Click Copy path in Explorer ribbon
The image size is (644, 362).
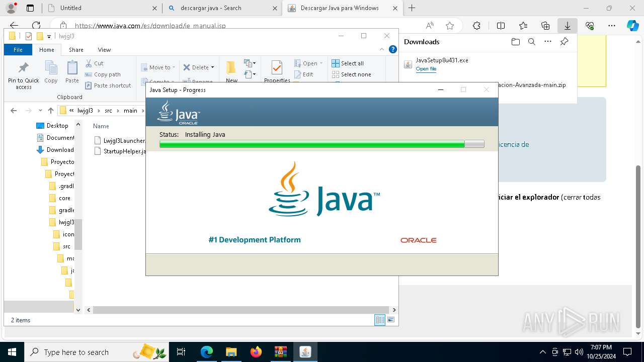click(x=103, y=74)
